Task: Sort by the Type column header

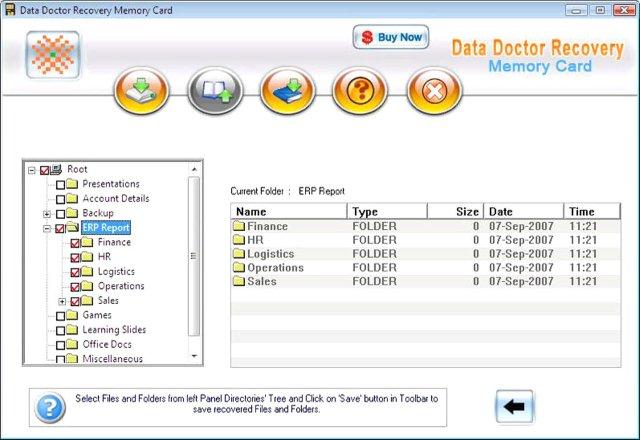Action: coord(387,211)
